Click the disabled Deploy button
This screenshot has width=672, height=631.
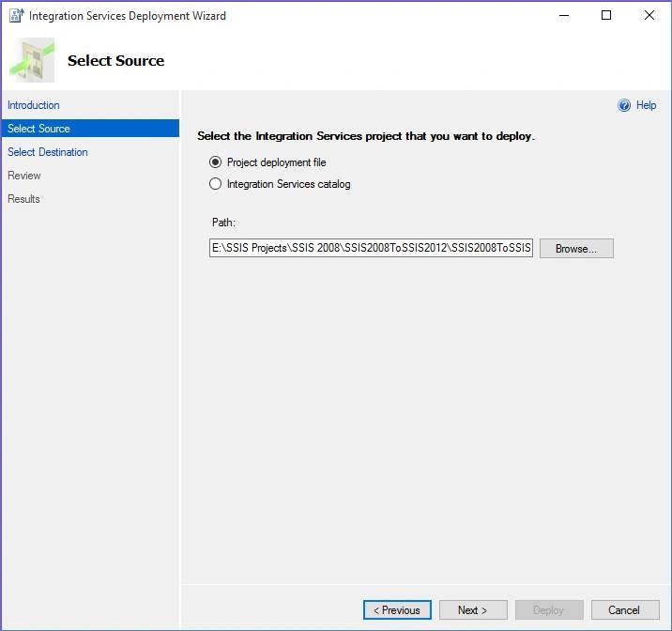(549, 610)
